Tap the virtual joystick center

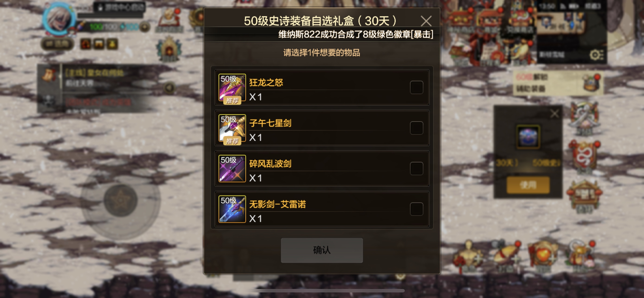pyautogui.click(x=121, y=200)
